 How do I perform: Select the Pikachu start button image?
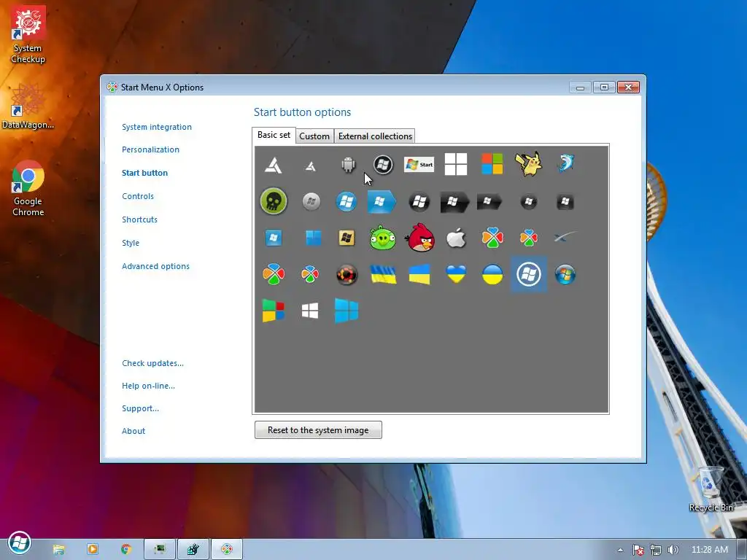click(528, 165)
